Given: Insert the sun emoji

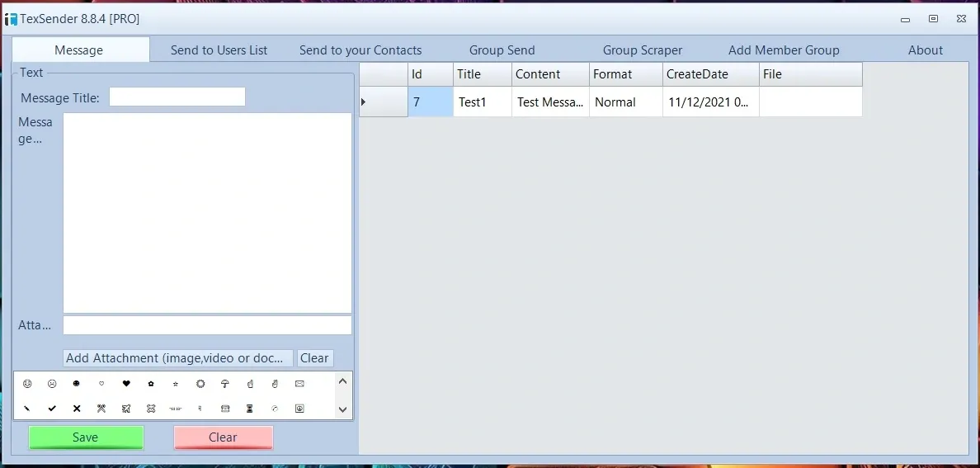Looking at the screenshot, I should coord(200,384).
